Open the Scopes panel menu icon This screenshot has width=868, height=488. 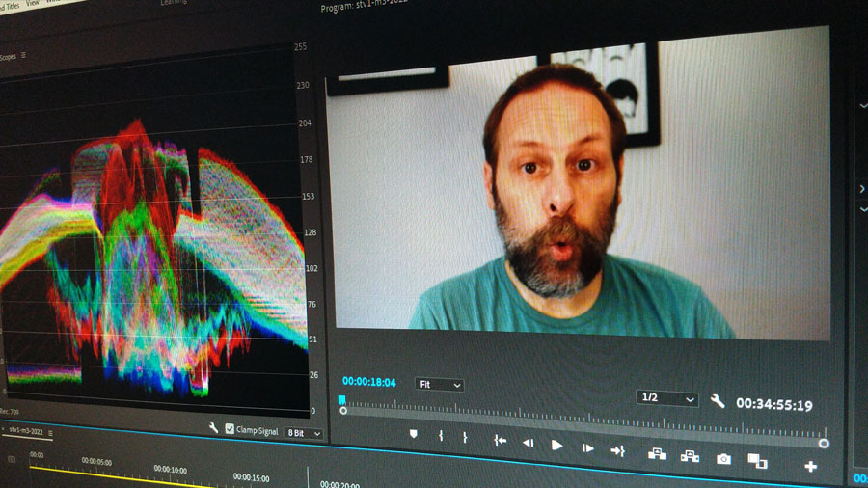point(23,55)
